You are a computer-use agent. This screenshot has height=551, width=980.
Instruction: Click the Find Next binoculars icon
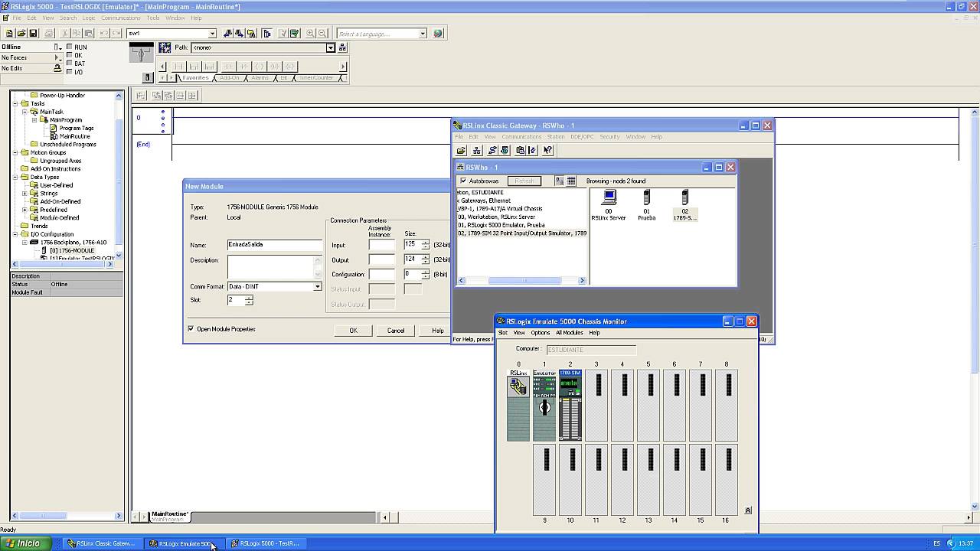239,34
